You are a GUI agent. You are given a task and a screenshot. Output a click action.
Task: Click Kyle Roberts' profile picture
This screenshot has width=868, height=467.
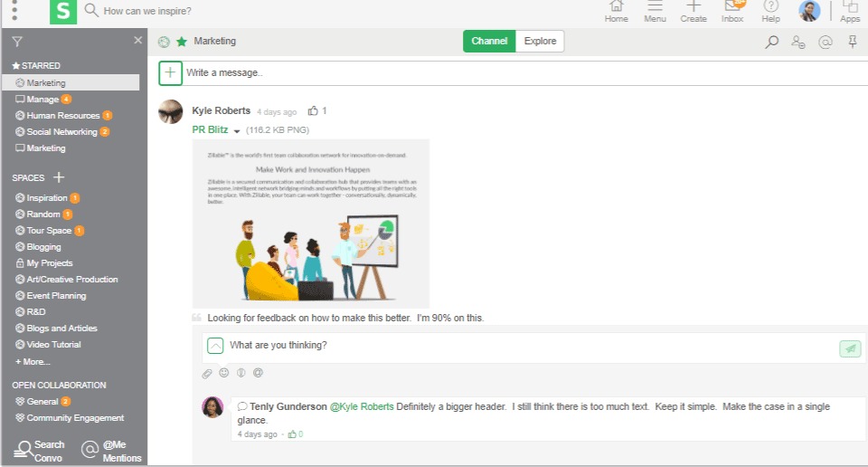(171, 112)
